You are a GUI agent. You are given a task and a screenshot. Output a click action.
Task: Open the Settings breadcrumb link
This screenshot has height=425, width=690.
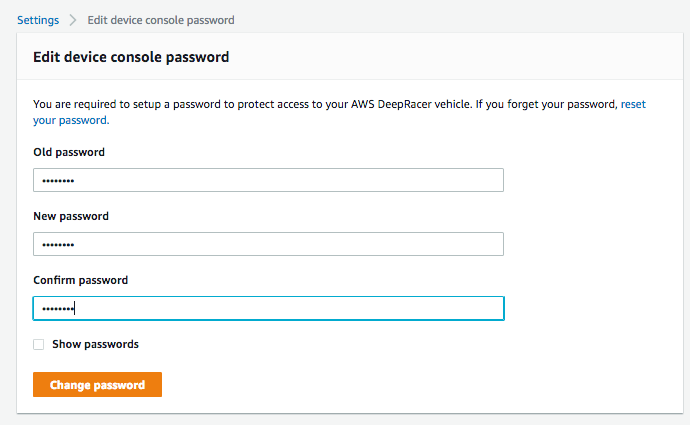(x=37, y=20)
